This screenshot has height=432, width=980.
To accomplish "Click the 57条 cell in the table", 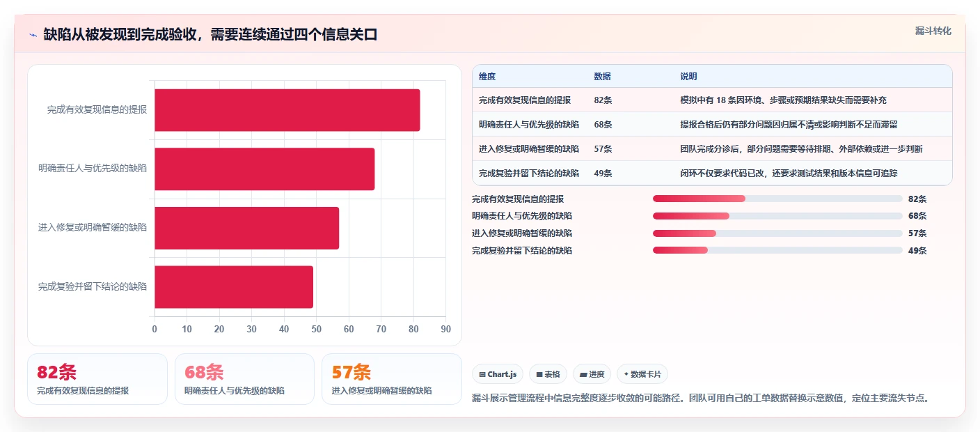I will pos(603,149).
